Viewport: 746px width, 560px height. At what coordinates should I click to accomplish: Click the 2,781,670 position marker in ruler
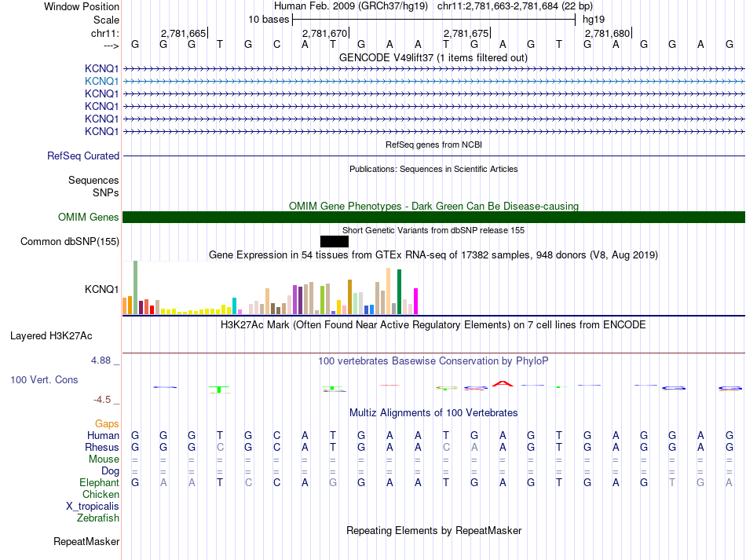pos(324,34)
